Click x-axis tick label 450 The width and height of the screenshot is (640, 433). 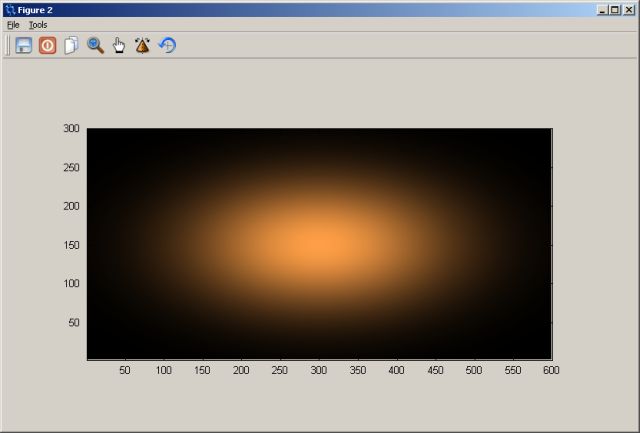(435, 370)
